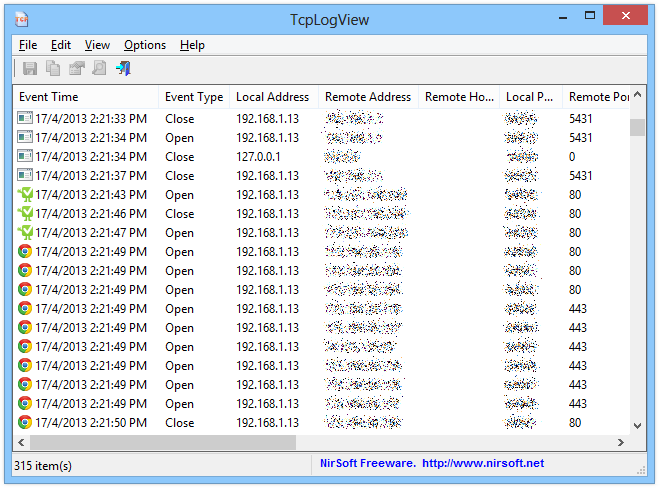The image size is (660, 488).
Task: Click the Find toolbar icon
Action: tap(99, 68)
